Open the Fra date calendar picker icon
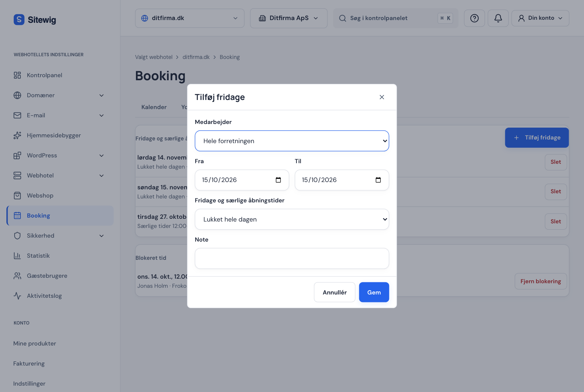 point(278,180)
